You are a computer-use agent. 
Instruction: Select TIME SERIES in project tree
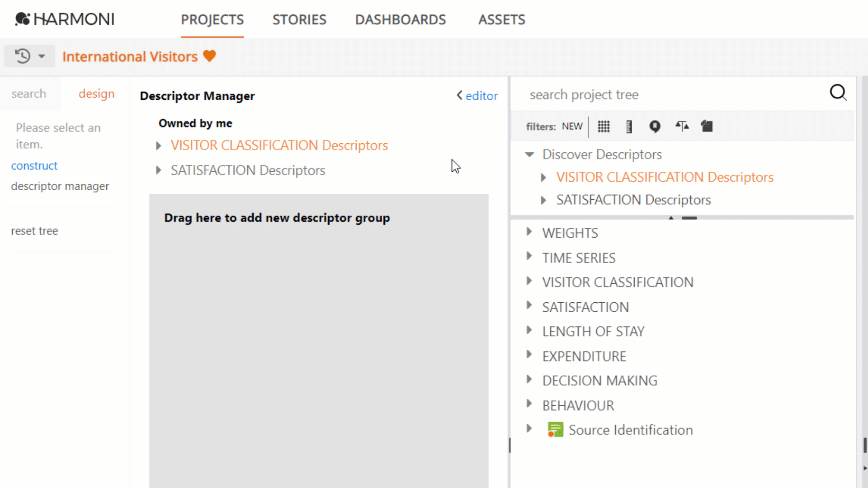(x=579, y=258)
